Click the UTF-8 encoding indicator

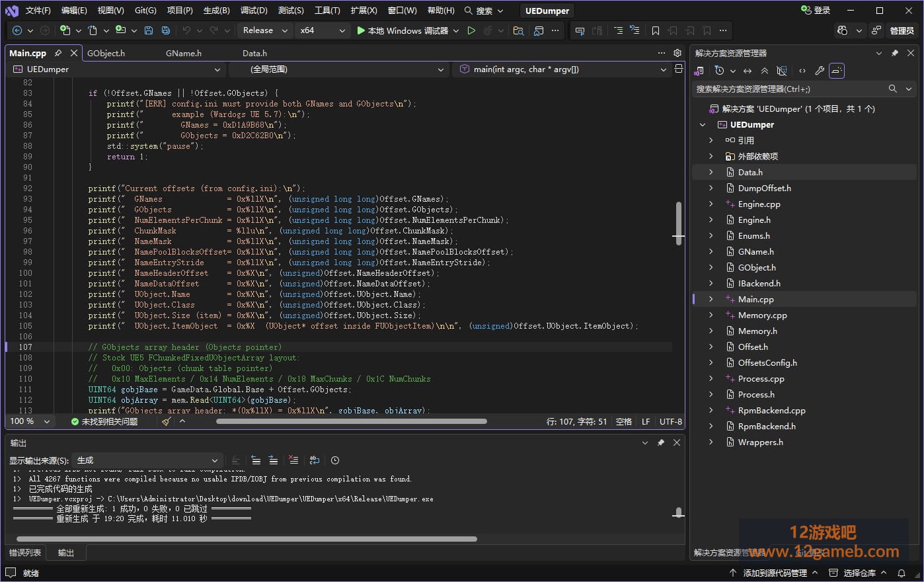pos(670,421)
